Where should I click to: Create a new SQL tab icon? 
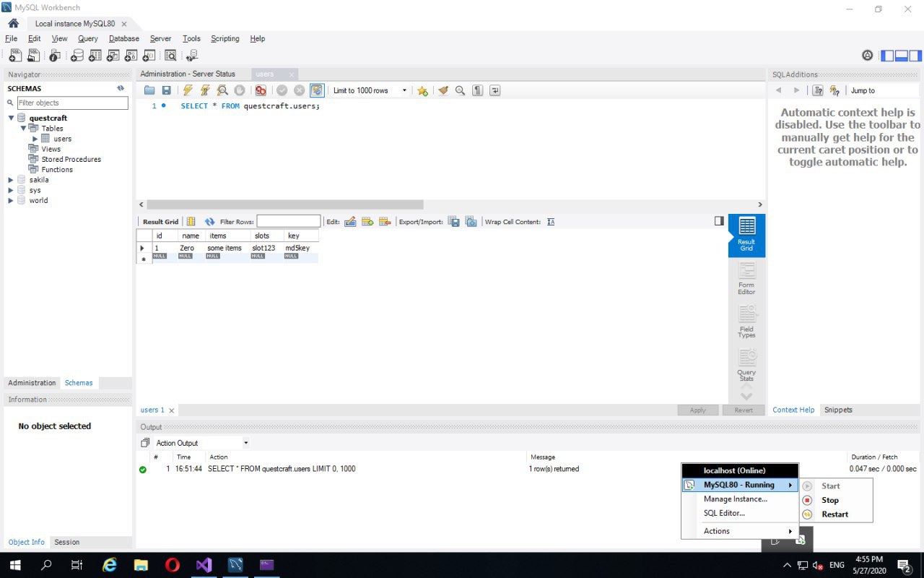coord(15,55)
